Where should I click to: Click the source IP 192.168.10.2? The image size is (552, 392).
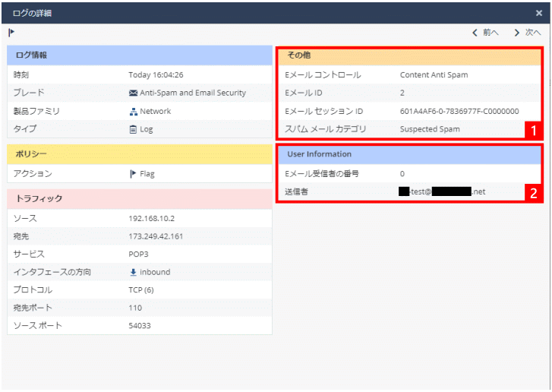[152, 219]
